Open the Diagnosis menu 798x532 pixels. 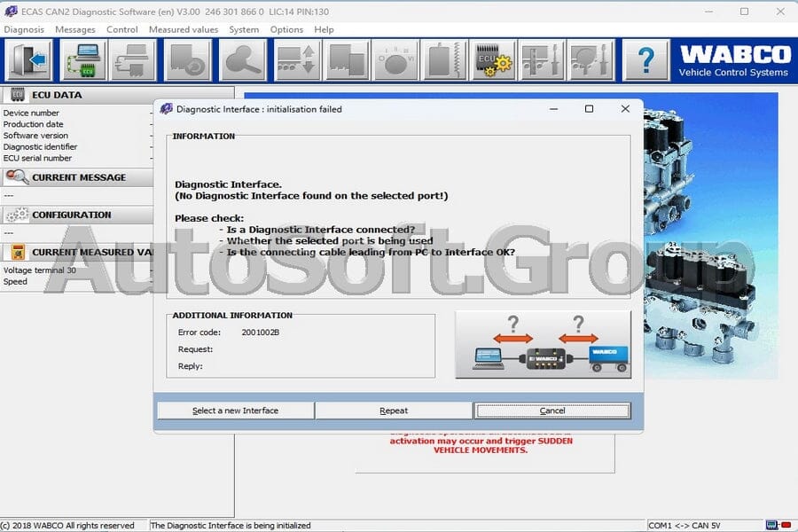point(24,29)
